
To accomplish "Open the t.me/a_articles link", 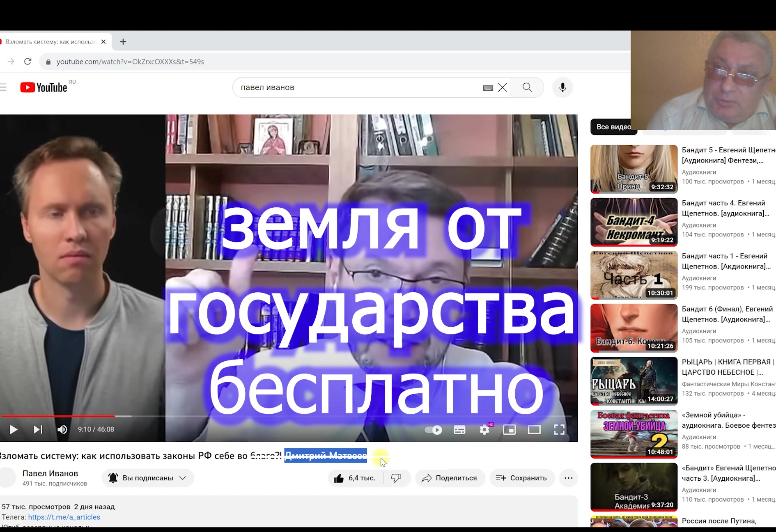I will [64, 517].
